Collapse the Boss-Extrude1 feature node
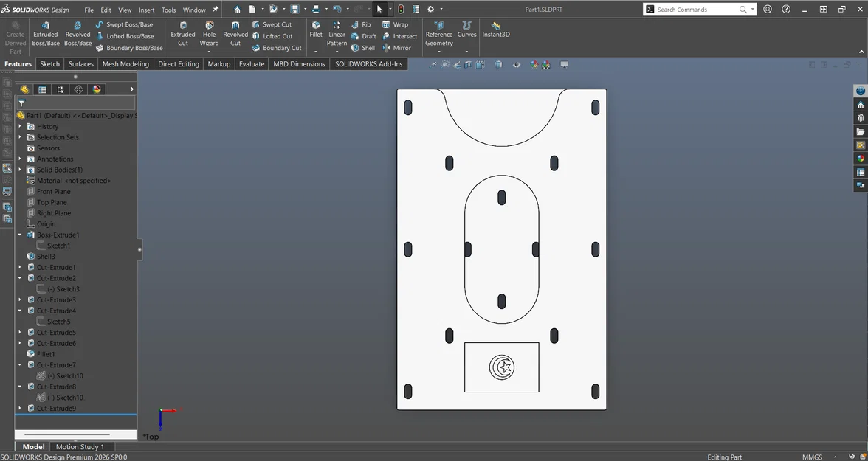This screenshot has height=461, width=868. click(x=20, y=235)
